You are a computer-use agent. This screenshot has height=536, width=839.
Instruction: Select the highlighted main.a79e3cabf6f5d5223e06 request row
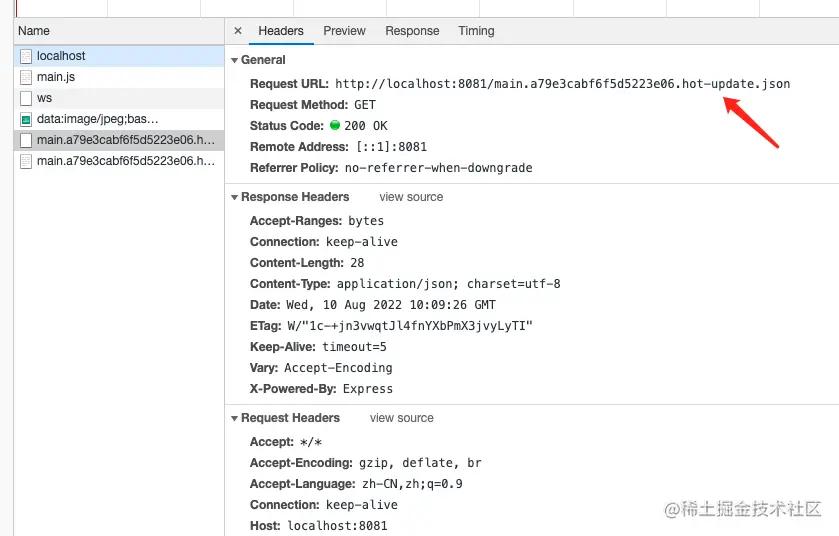coord(119,140)
